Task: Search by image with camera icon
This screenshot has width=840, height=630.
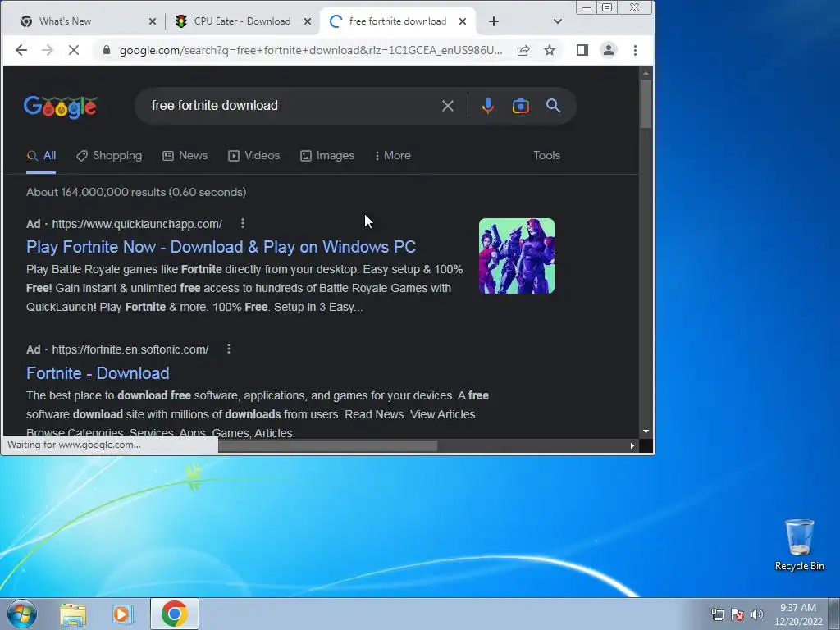Action: pos(521,106)
